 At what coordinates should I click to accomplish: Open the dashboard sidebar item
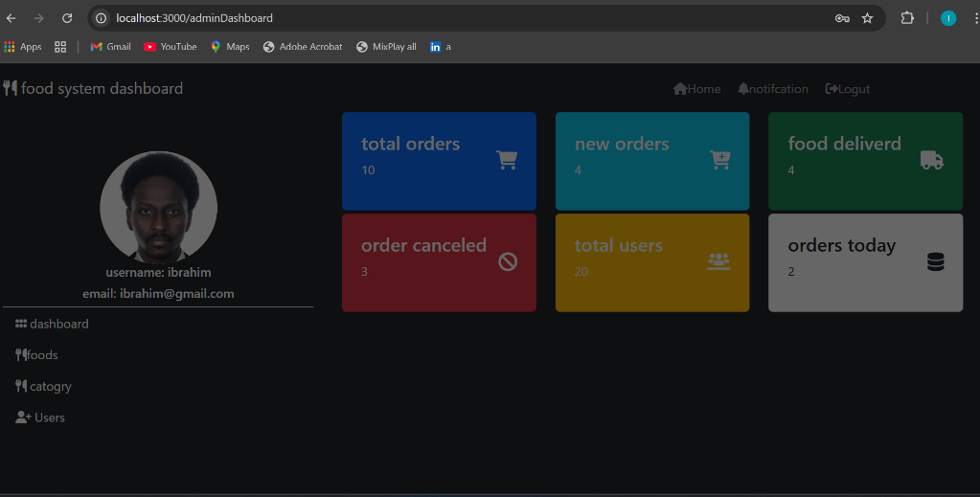53,324
